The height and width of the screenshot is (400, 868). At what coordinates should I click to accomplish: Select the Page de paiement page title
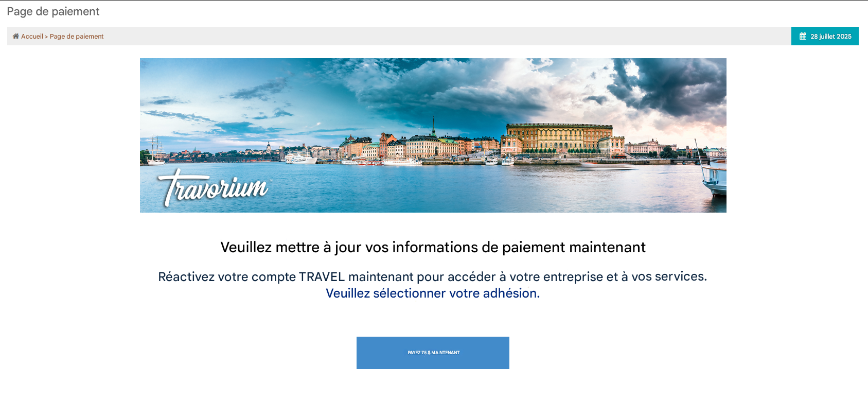53,11
